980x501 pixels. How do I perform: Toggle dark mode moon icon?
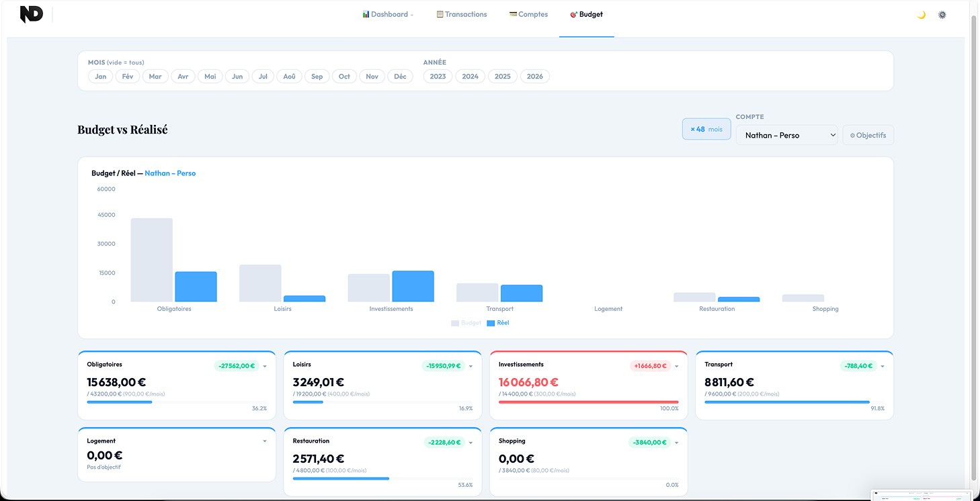pos(922,15)
